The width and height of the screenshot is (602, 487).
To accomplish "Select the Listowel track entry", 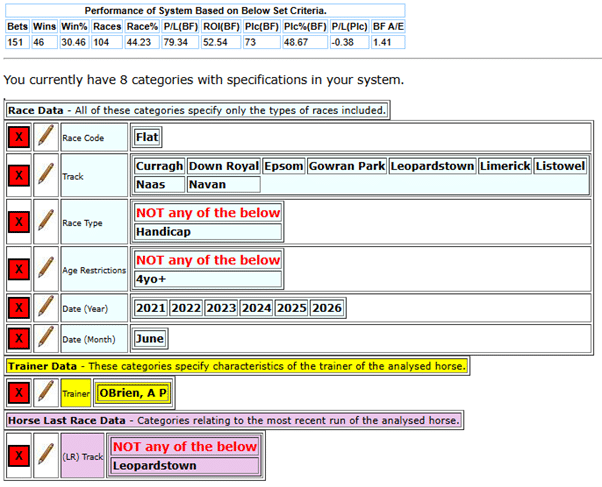I will click(x=560, y=166).
